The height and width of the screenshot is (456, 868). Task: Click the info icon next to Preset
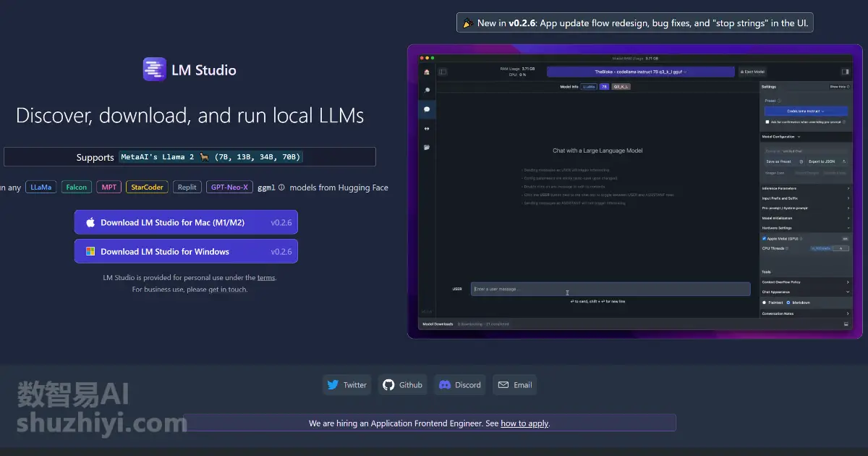click(x=779, y=101)
